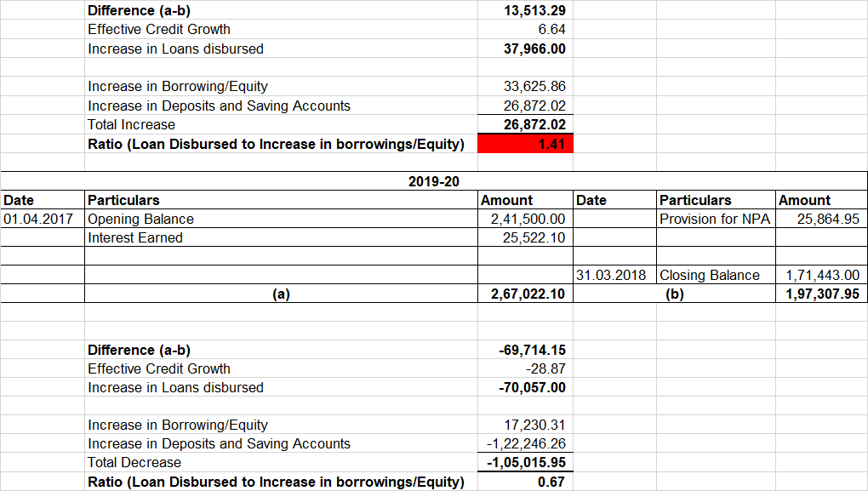The width and height of the screenshot is (868, 491).
Task: Click the difference value -69,714.15
Action: coord(525,350)
